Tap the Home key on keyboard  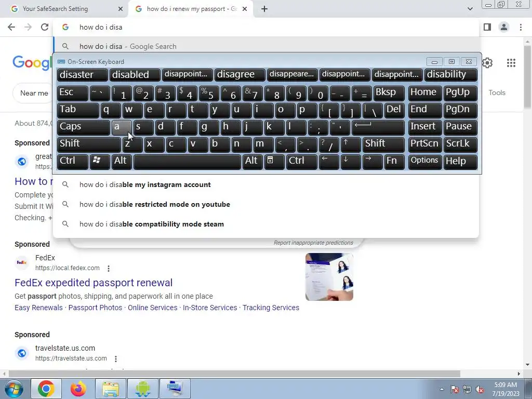click(x=425, y=93)
